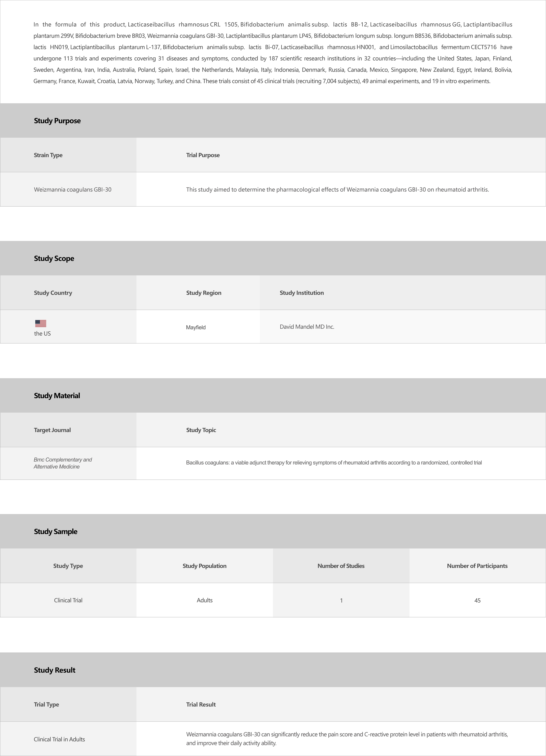Select the Target Journal column header
Viewport: 546px width, 756px height.
52,430
